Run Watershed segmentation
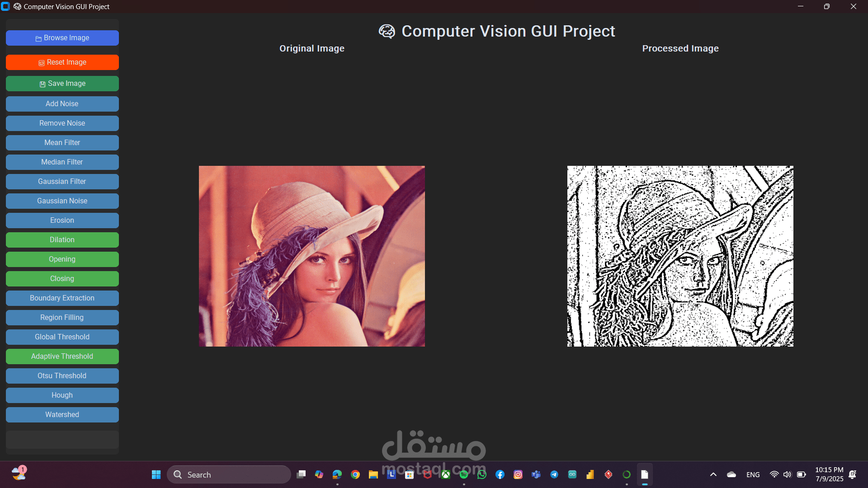The width and height of the screenshot is (868, 488). (x=62, y=415)
